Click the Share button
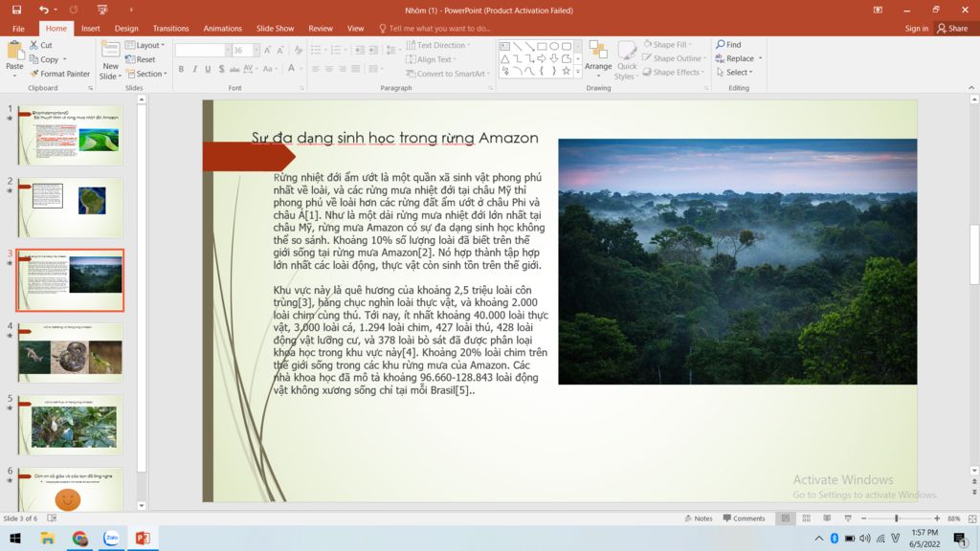 click(952, 29)
